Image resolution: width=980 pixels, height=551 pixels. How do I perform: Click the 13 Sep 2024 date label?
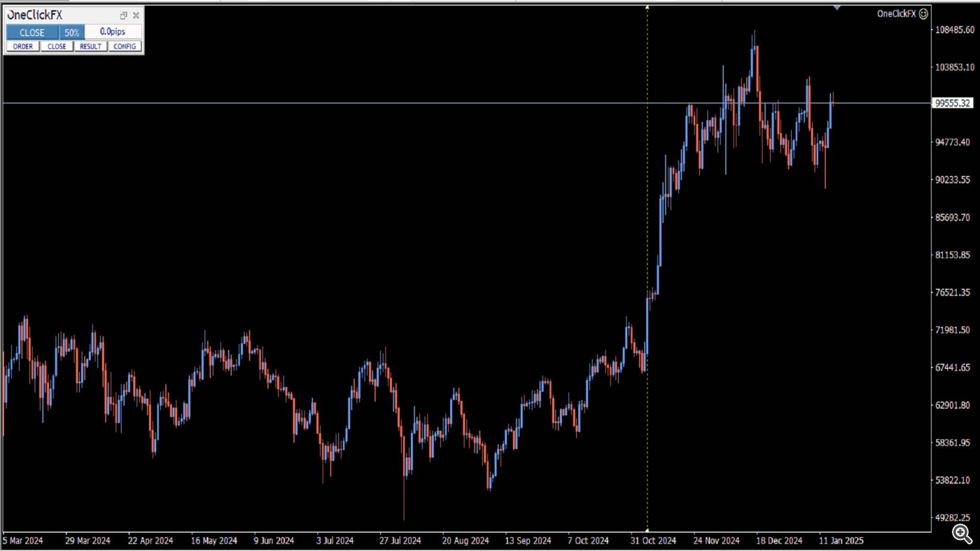click(x=528, y=541)
